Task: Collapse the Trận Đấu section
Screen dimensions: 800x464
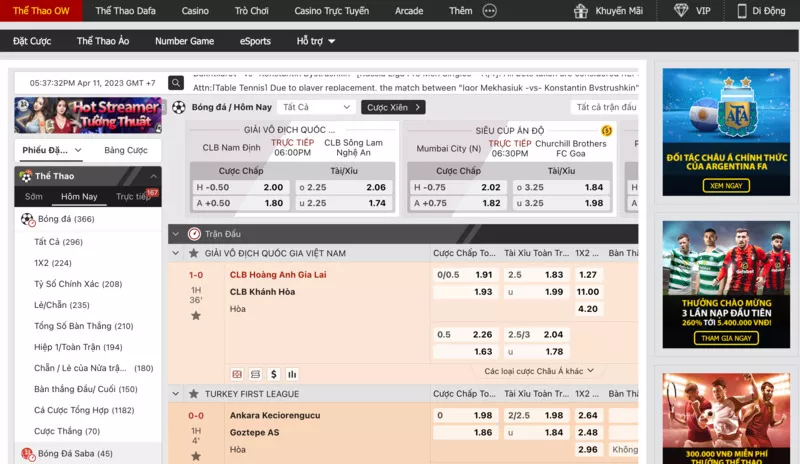Action: point(176,234)
